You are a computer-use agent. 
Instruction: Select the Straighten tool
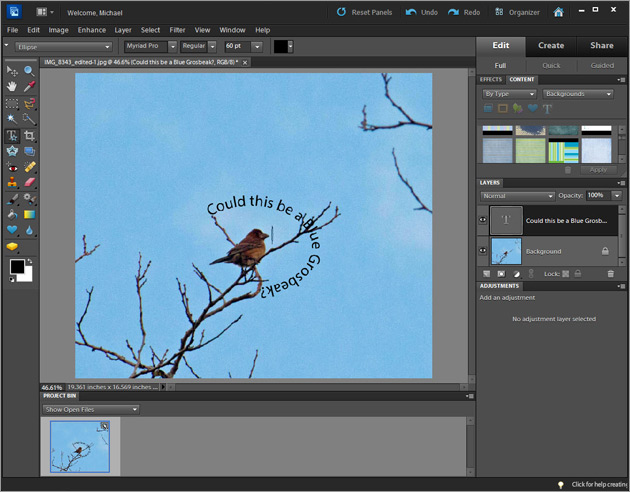[29, 151]
